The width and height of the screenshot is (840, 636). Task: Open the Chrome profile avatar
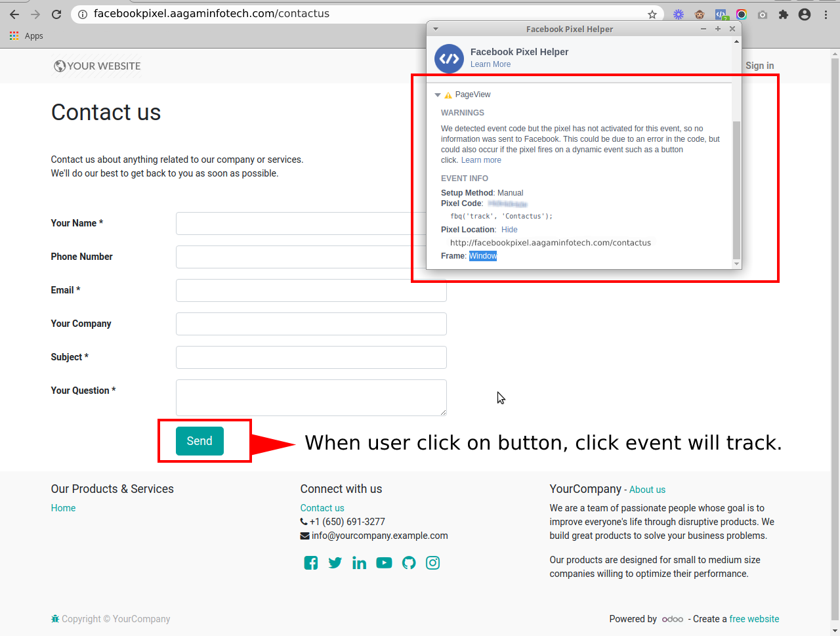click(805, 14)
